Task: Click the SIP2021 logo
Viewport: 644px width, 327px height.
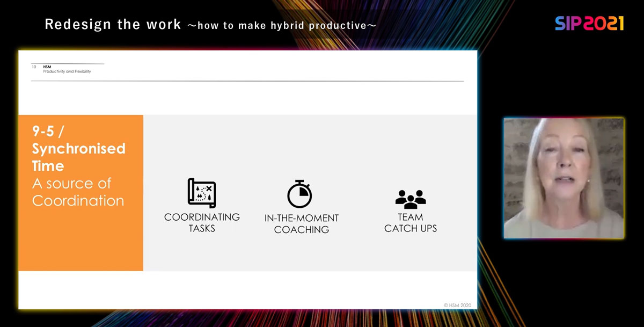Action: [589, 23]
